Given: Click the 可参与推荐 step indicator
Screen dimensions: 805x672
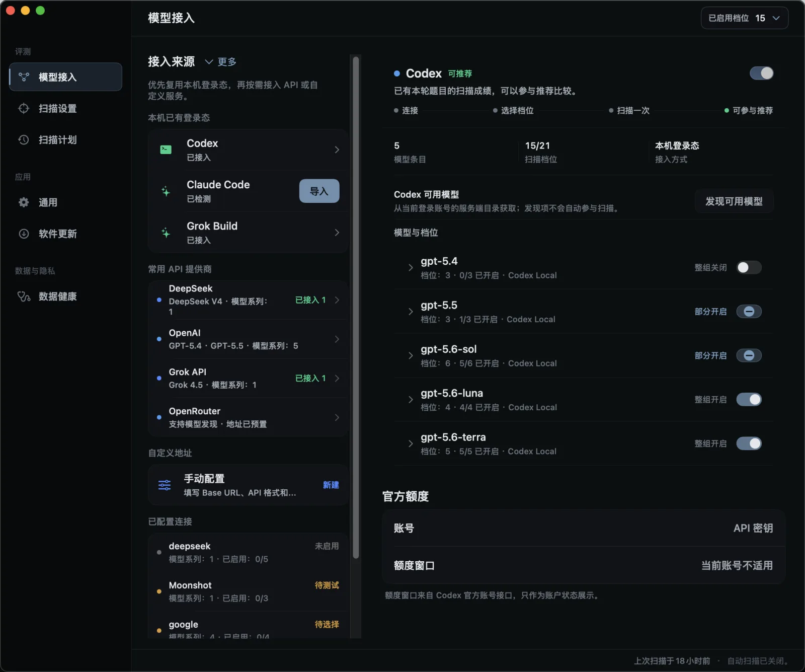Looking at the screenshot, I should point(749,110).
